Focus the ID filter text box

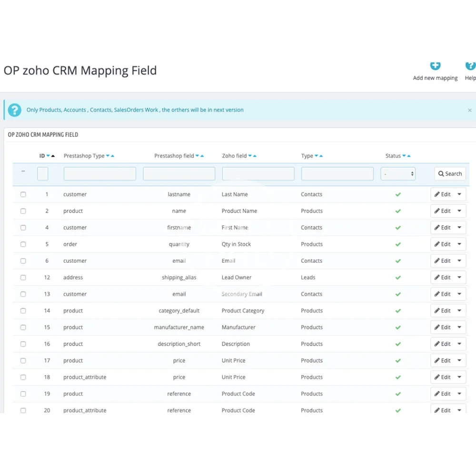tap(42, 174)
